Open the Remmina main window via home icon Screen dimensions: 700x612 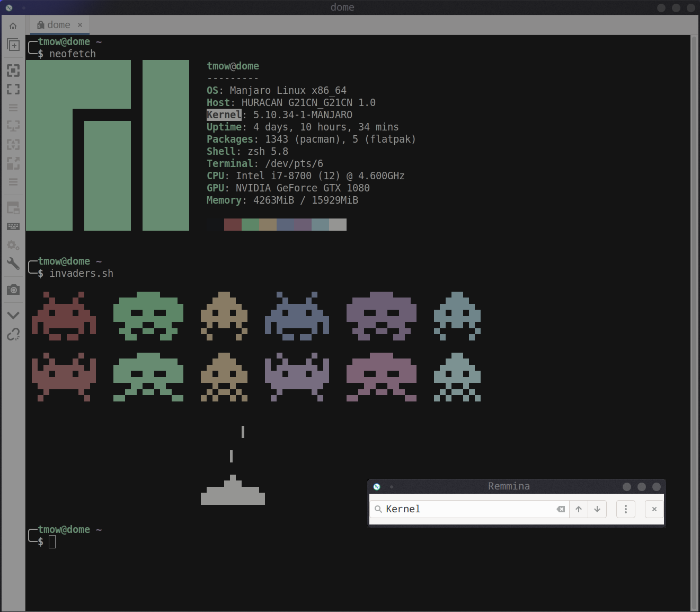[13, 25]
